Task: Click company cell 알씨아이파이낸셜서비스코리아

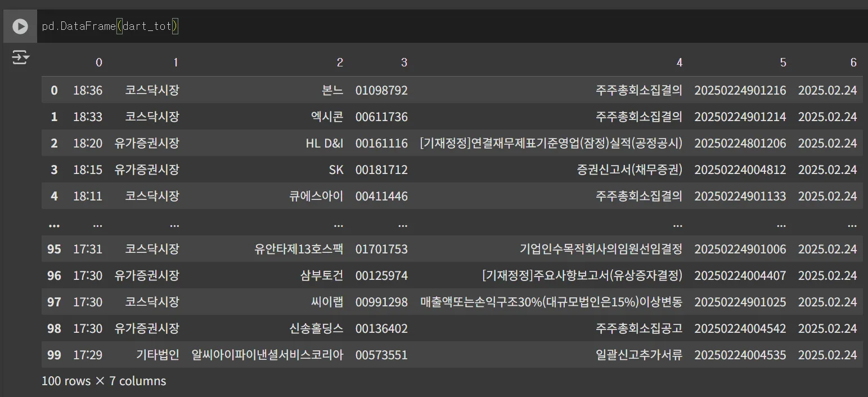Action: 267,355
